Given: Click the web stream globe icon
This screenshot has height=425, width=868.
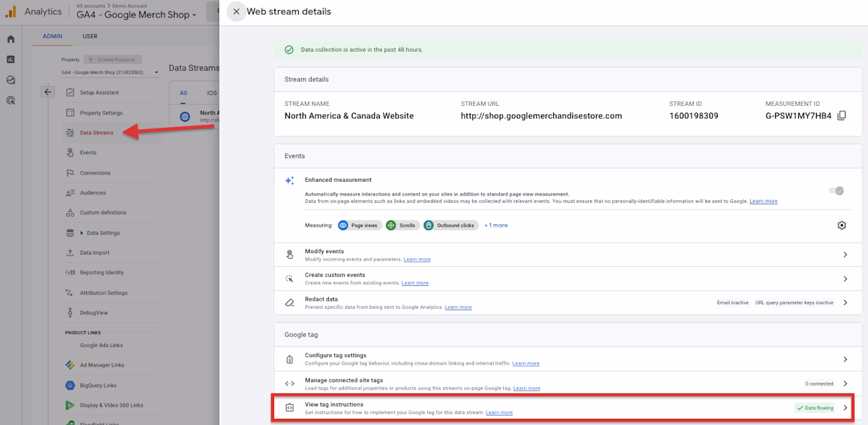Looking at the screenshot, I should click(184, 116).
